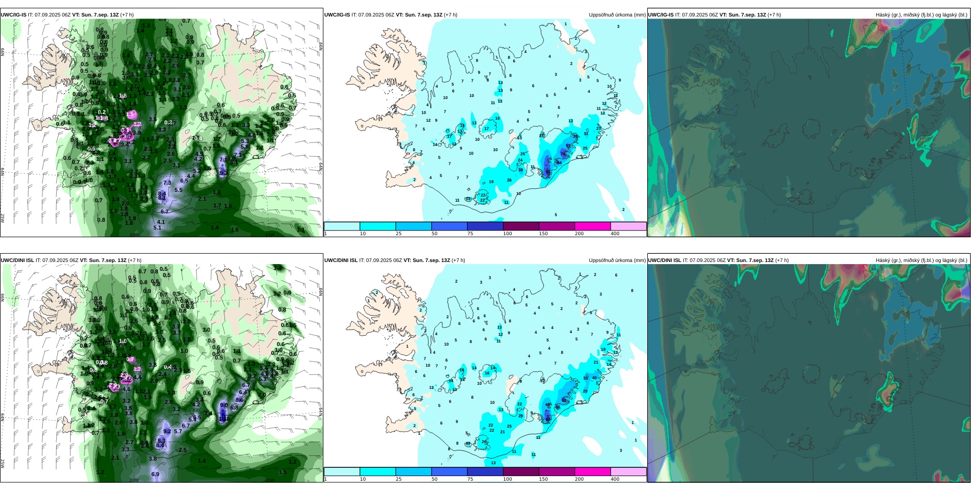Pick the 150–200 mm magenta swatch in DINI ISL legend

tap(557, 471)
